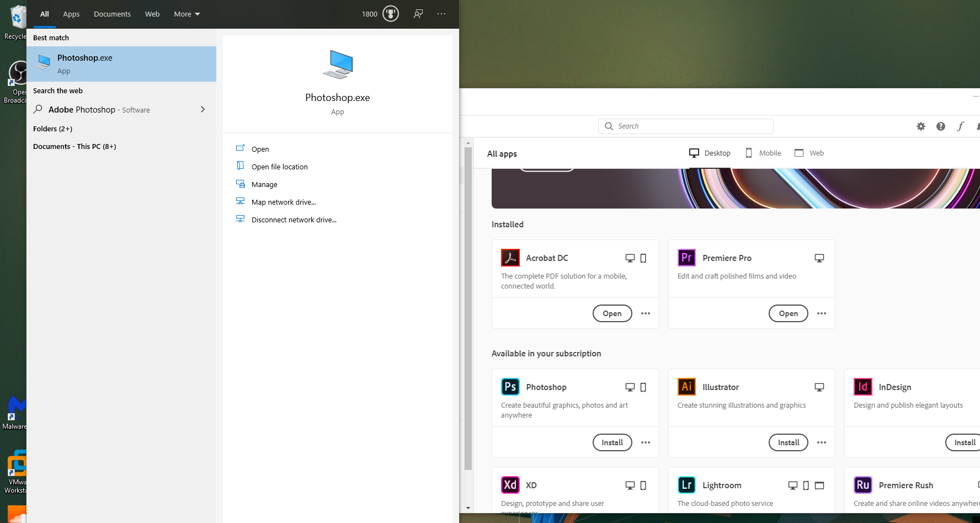Open the Creative Cloud help icon
The image size is (980, 523).
click(941, 126)
